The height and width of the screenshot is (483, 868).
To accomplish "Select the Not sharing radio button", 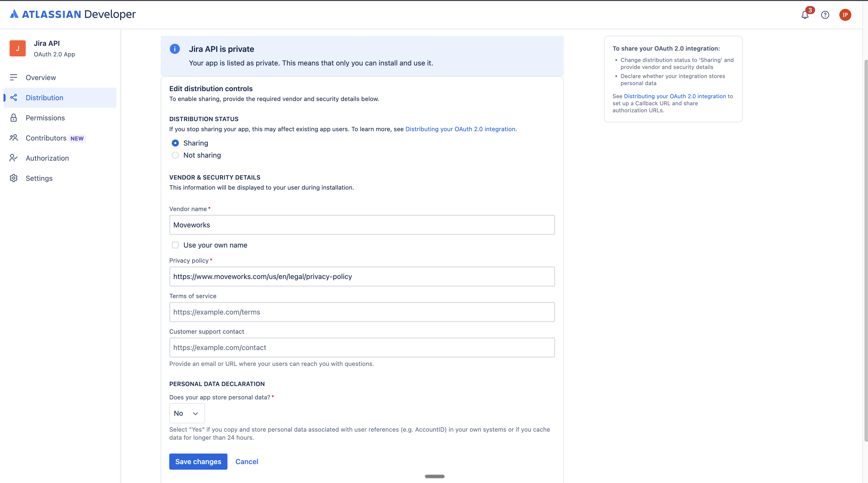I will coord(175,155).
